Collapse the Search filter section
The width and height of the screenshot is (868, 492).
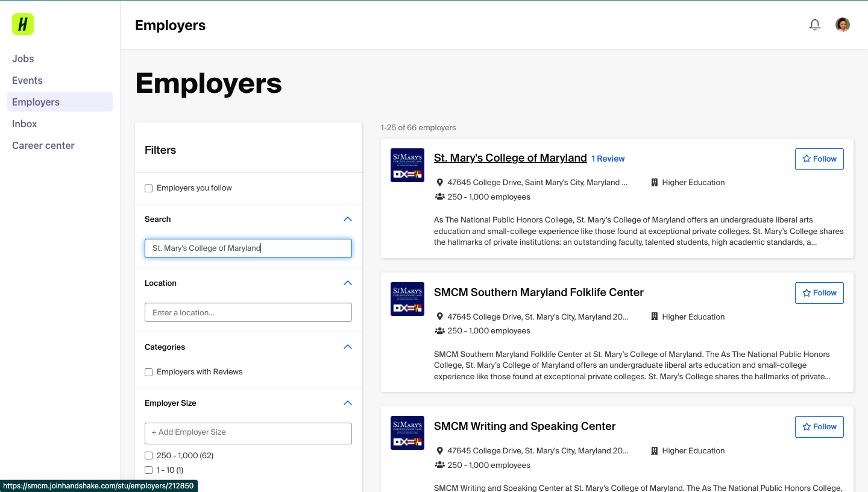(x=348, y=219)
